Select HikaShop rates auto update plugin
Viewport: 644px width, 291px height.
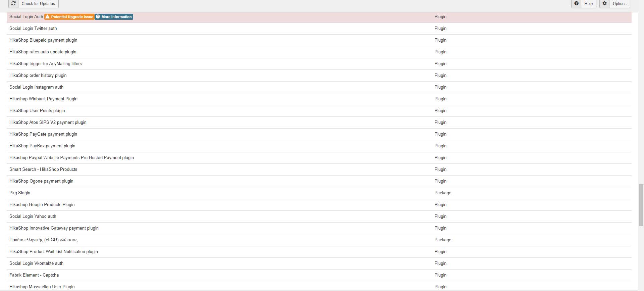[x=43, y=52]
